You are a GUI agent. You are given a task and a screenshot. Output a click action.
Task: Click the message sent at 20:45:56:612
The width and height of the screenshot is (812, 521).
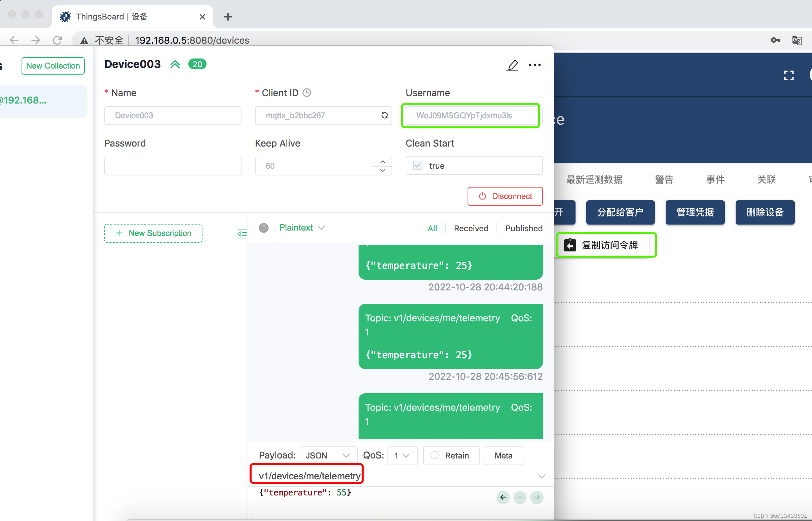pos(450,336)
